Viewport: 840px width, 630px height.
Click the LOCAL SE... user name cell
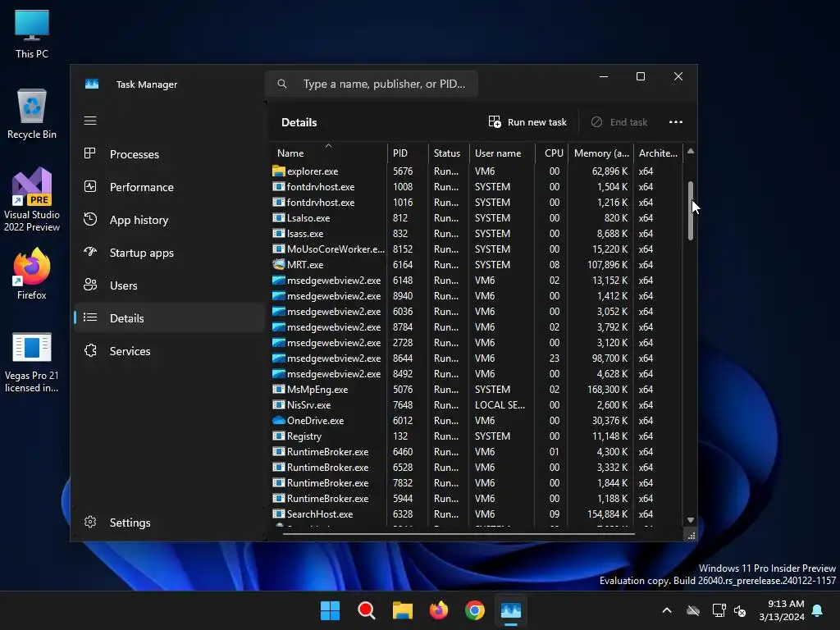(500, 405)
